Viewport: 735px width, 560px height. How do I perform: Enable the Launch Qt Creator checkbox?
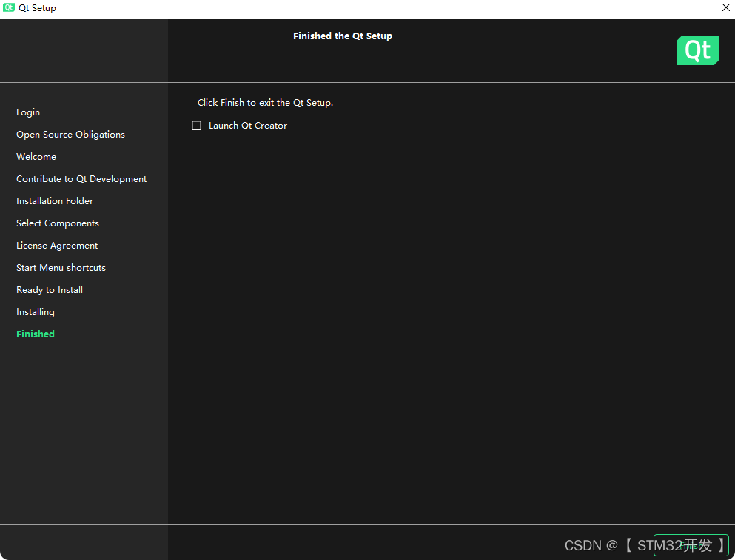(x=196, y=126)
